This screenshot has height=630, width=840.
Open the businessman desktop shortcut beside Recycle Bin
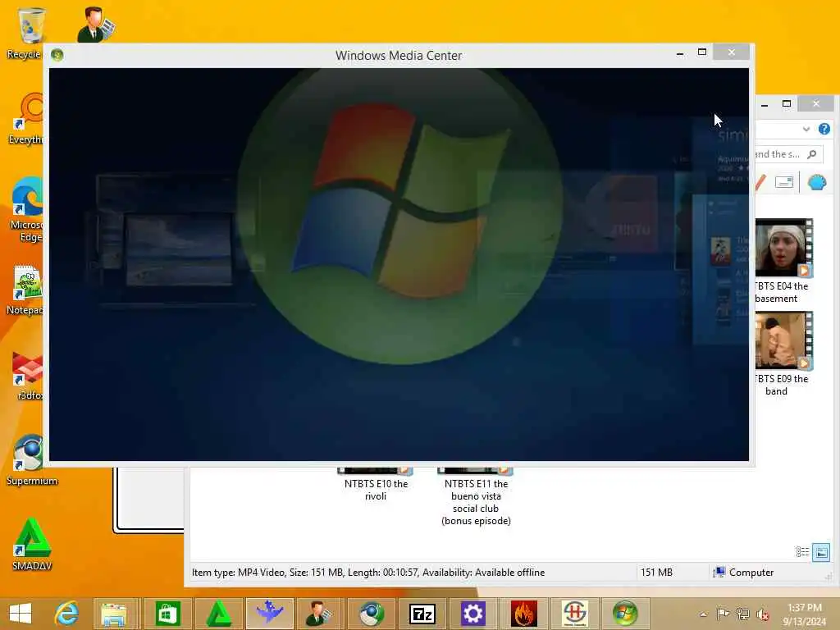pyautogui.click(x=96, y=24)
